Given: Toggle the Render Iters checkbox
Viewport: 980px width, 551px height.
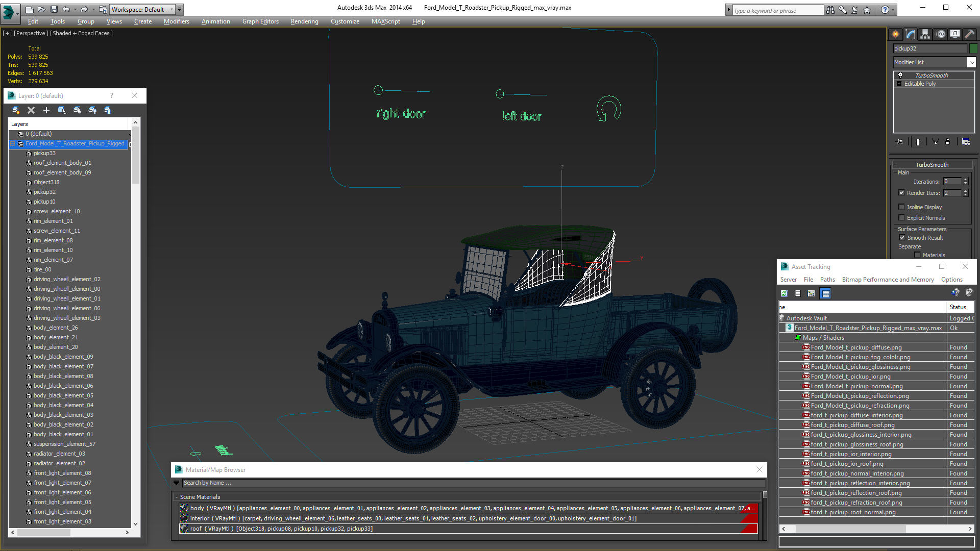Looking at the screenshot, I should coord(901,193).
